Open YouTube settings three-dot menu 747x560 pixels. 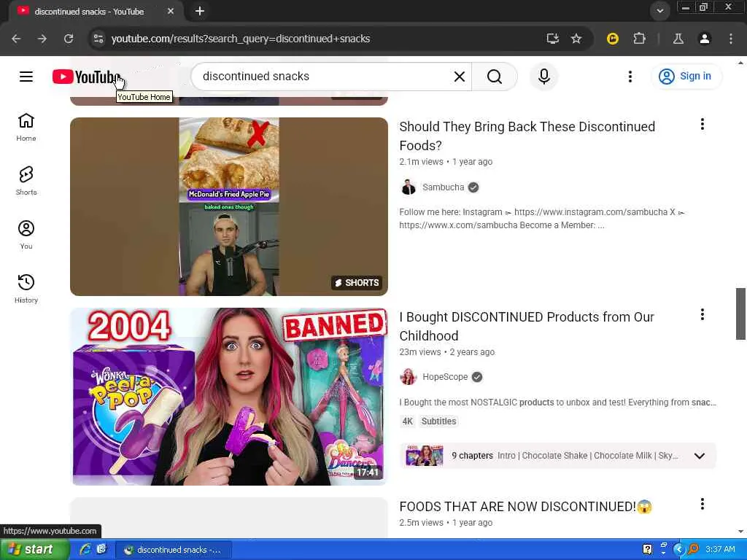point(630,76)
